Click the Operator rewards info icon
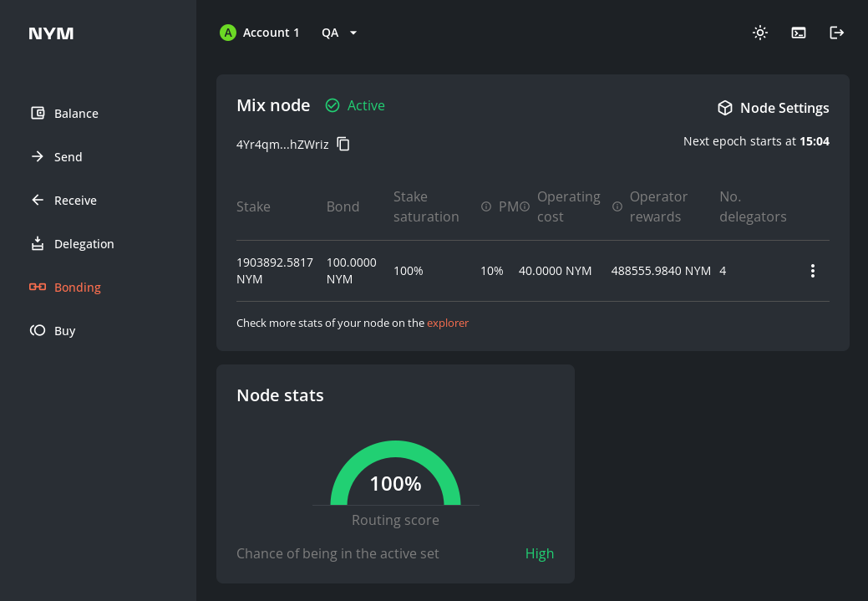868x601 pixels. pos(617,206)
